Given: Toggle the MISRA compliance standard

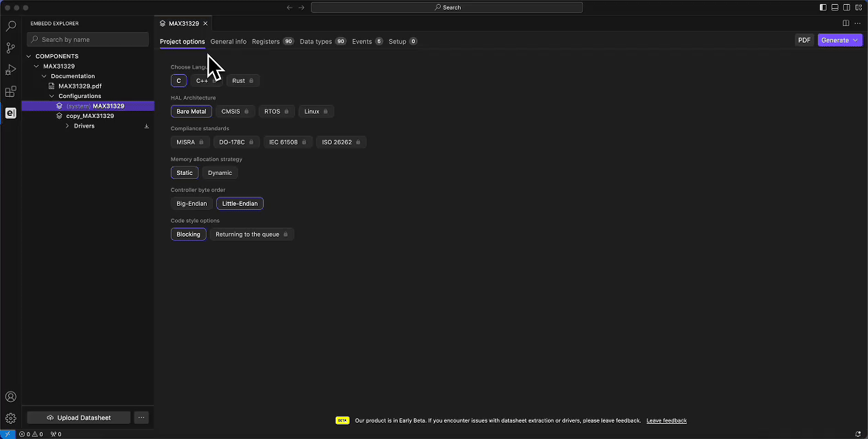Looking at the screenshot, I should 190,142.
